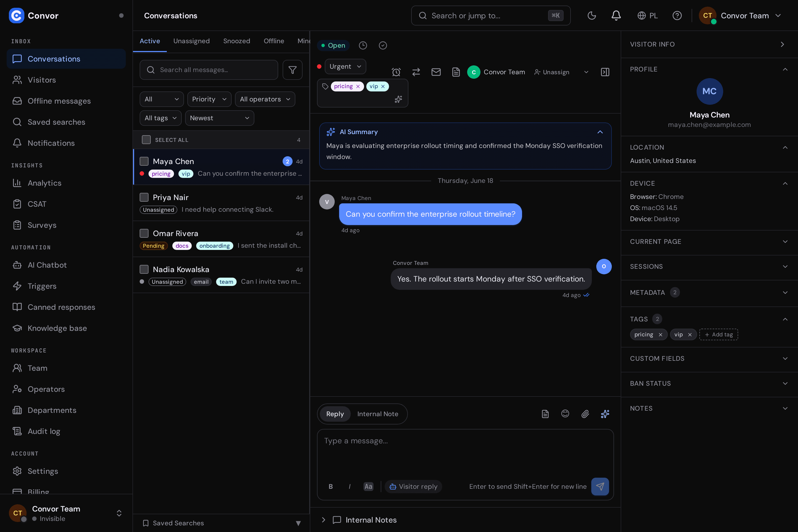Viewport: 798px width, 532px height.
Task: Remove vip tag in Tags panel
Action: [x=690, y=334]
